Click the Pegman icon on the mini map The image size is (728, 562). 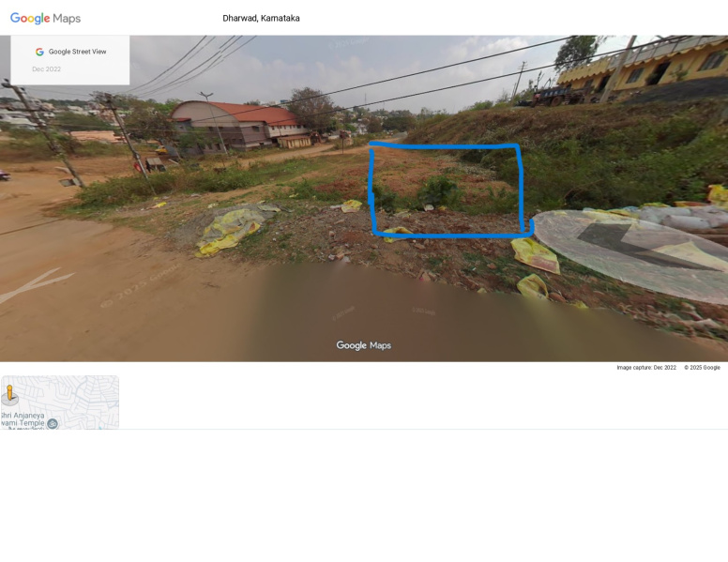pyautogui.click(x=10, y=394)
